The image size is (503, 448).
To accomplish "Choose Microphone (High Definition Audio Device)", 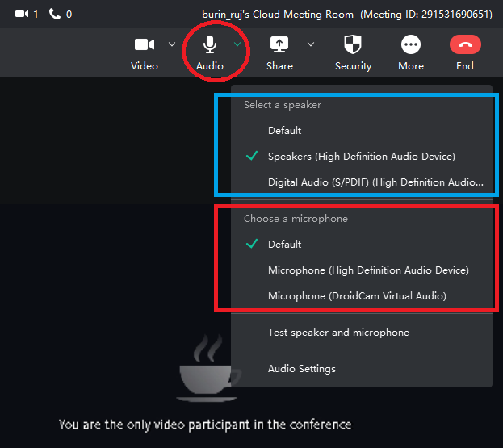I will (x=368, y=270).
